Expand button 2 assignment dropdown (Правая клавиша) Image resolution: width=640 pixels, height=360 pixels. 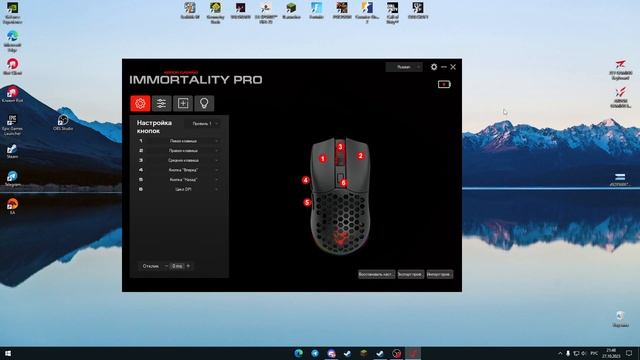coord(183,151)
